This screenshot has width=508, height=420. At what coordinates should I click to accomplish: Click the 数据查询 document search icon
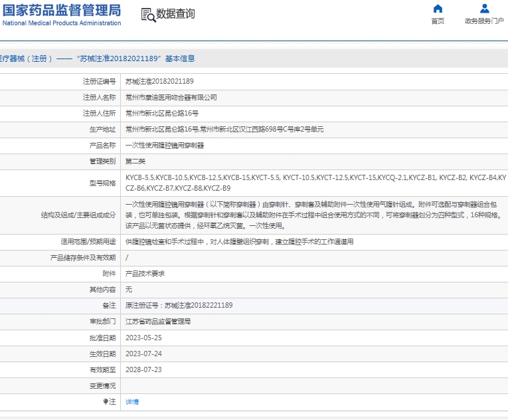[147, 14]
